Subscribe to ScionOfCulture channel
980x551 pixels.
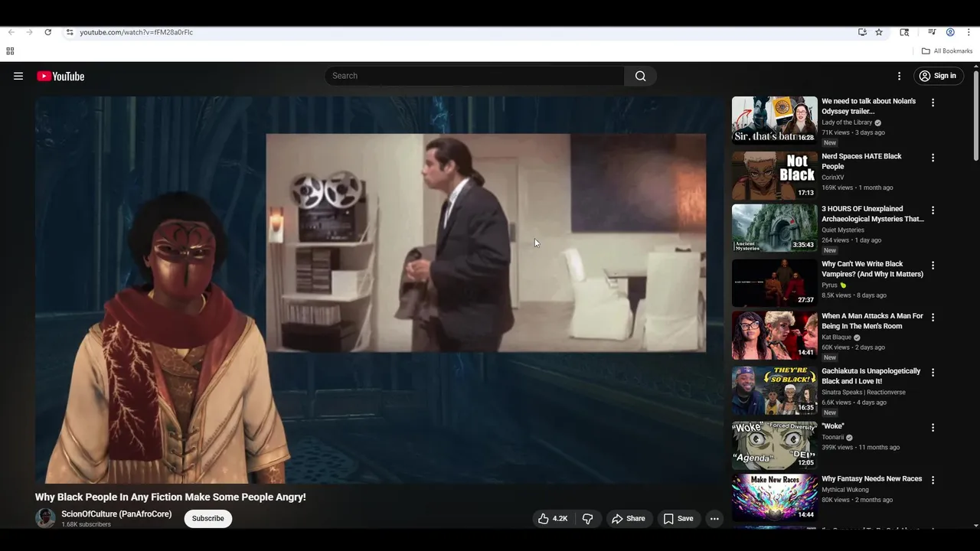(208, 518)
